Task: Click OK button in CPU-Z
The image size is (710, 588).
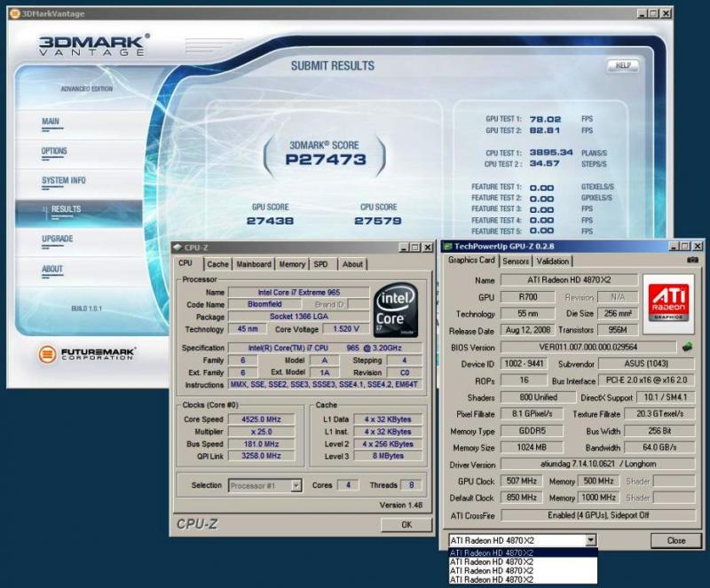Action: click(406, 525)
